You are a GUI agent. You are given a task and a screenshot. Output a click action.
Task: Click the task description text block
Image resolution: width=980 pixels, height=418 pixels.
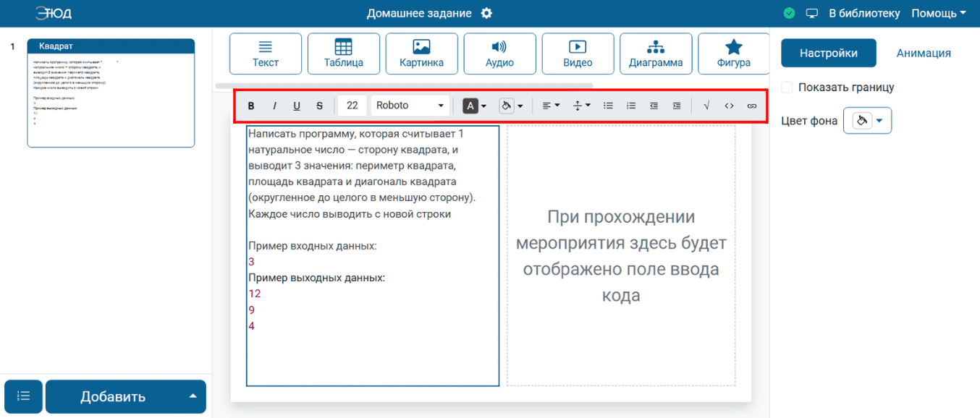373,255
